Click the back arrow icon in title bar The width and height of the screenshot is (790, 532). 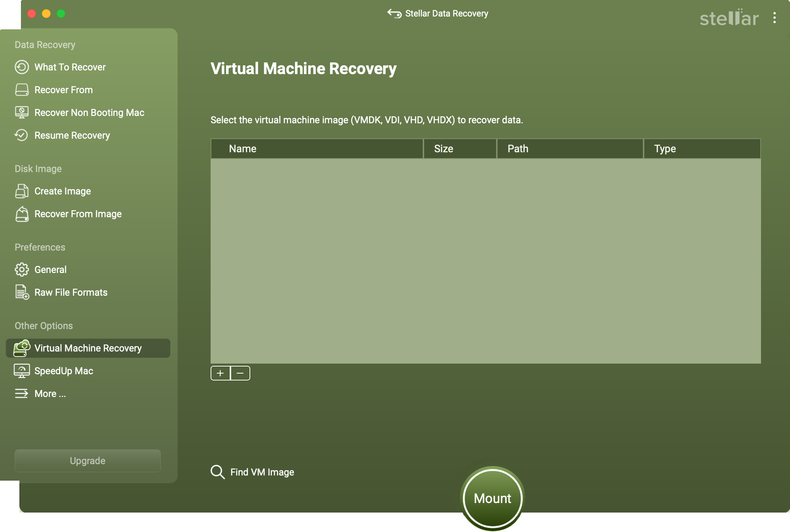click(394, 14)
